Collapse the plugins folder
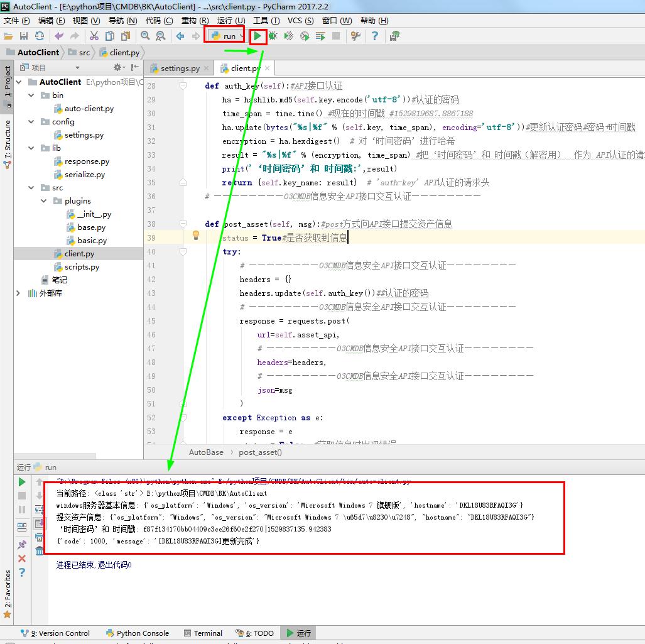 tap(43, 201)
